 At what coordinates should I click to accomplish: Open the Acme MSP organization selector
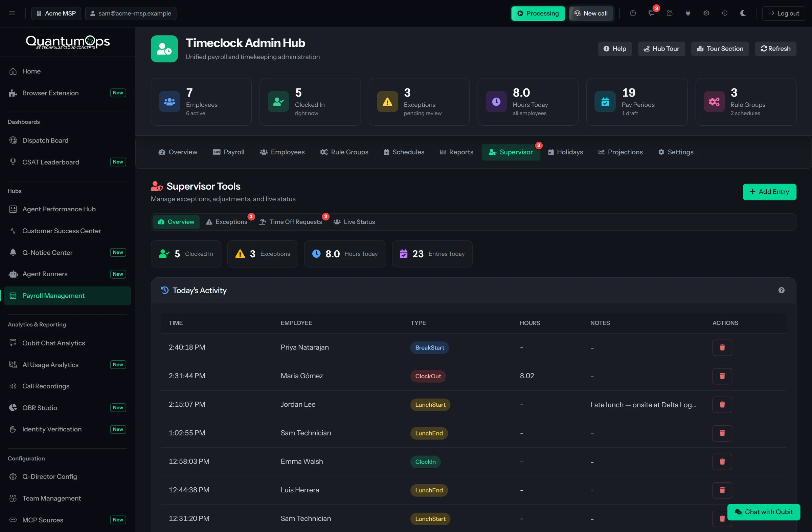pyautogui.click(x=56, y=13)
